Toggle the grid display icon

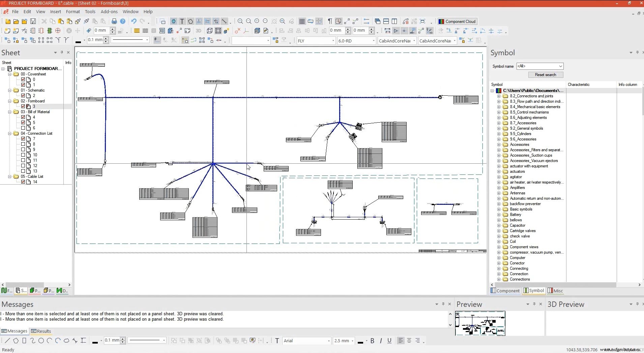pos(302,21)
